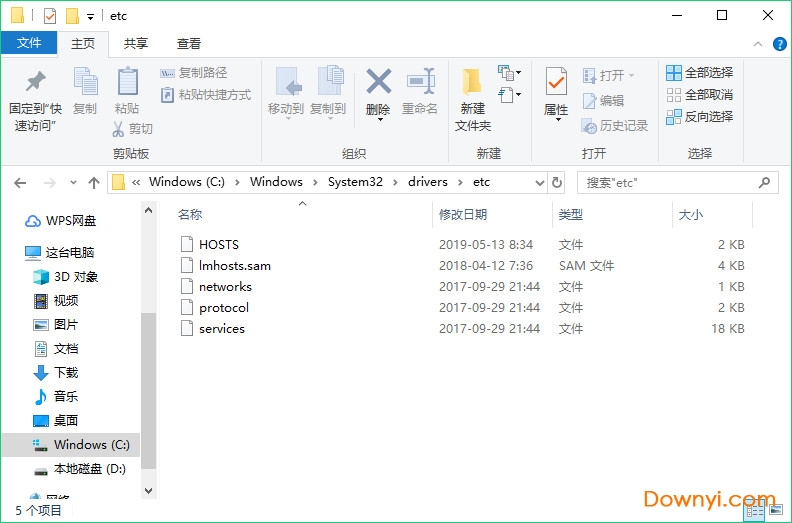Create a New folder (新建文件夹)
This screenshot has height=523, width=792.
pyautogui.click(x=472, y=99)
